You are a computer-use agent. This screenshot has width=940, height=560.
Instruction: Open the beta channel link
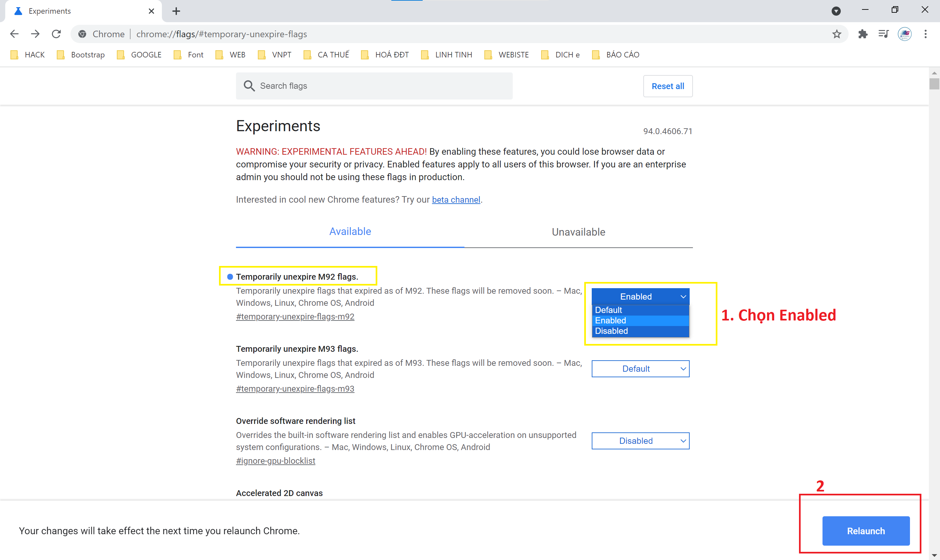(455, 200)
